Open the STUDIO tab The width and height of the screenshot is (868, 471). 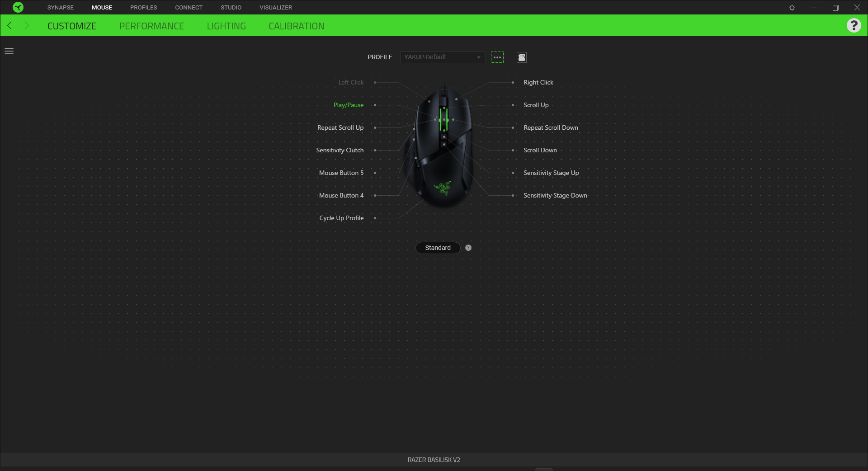coord(231,8)
